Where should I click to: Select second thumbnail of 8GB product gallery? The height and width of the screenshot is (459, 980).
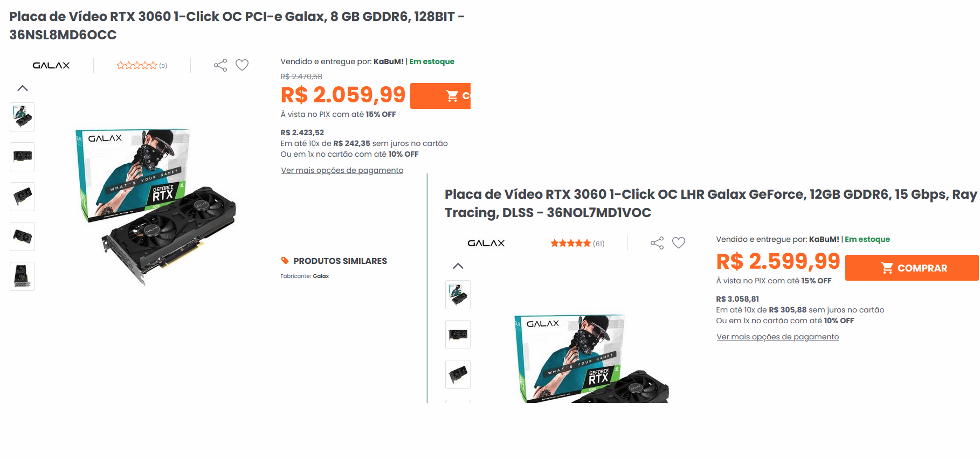coord(23,157)
